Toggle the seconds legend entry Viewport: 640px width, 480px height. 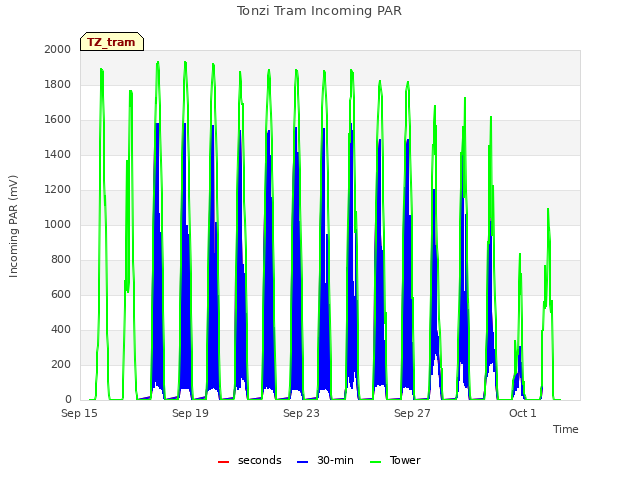tap(250, 460)
